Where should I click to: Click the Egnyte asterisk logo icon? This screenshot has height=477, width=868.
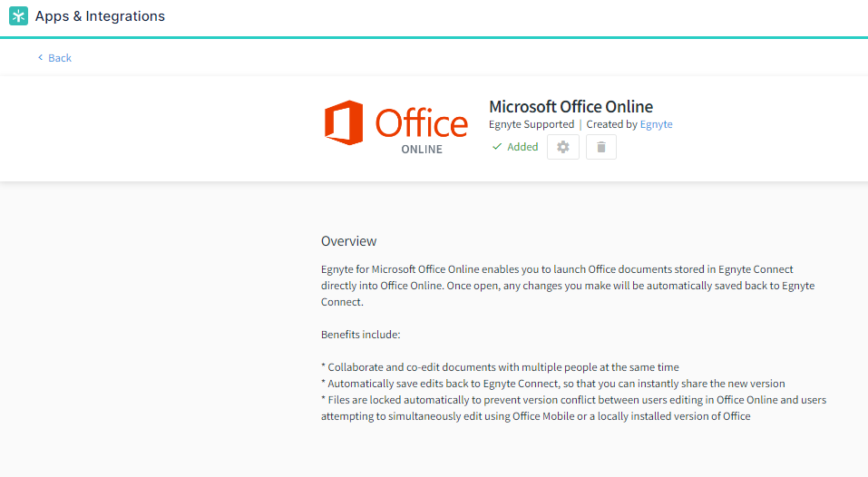(x=18, y=16)
